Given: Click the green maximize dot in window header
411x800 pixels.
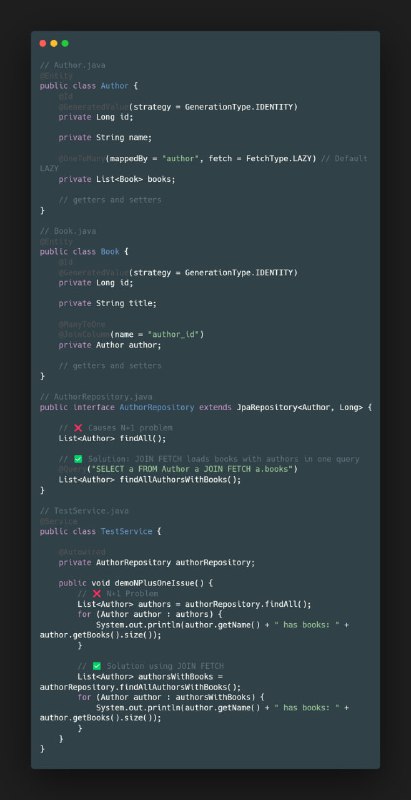Looking at the screenshot, I should [x=65, y=43].
